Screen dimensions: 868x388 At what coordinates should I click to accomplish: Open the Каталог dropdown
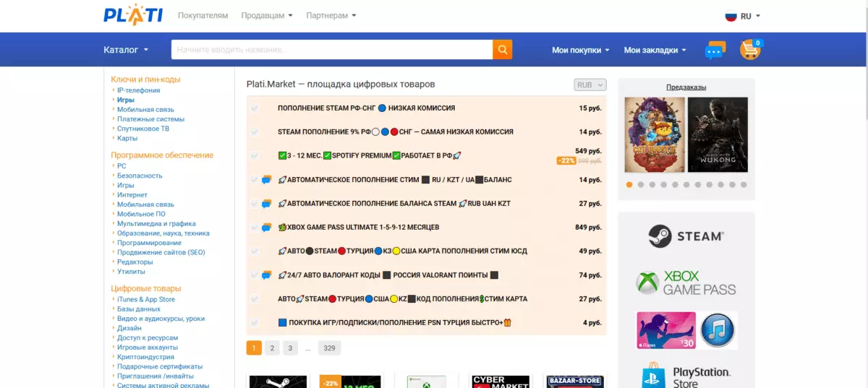(126, 50)
